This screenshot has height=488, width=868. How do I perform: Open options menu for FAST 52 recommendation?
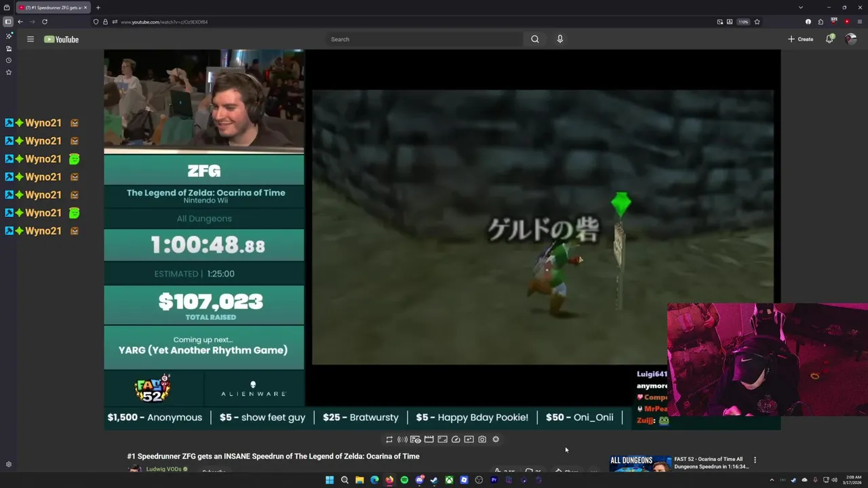tap(755, 460)
